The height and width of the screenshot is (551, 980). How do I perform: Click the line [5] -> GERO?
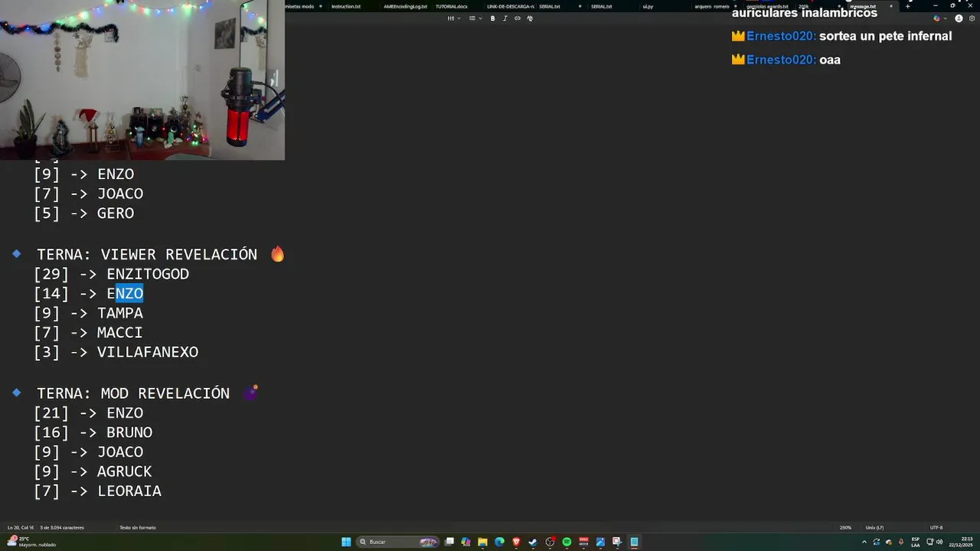point(83,213)
